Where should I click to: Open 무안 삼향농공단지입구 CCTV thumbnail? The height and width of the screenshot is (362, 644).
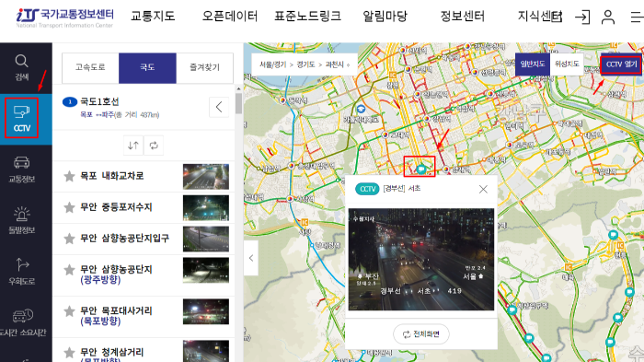coord(206,239)
